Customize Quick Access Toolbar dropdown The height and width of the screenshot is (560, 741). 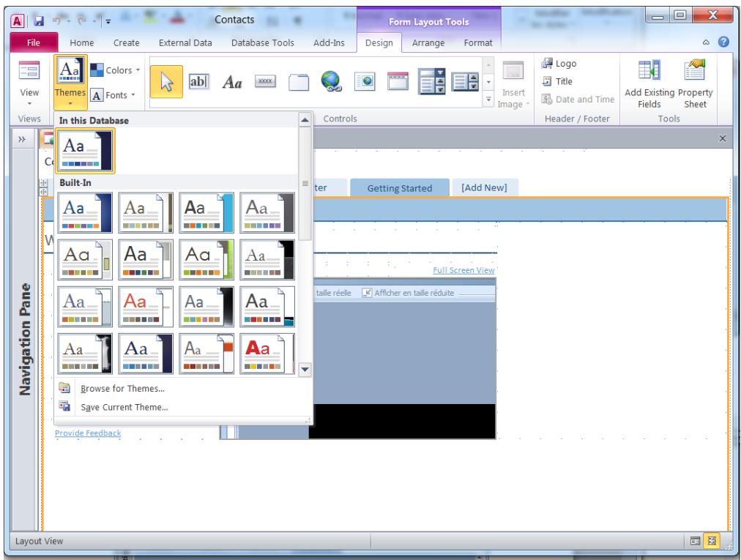pos(108,21)
